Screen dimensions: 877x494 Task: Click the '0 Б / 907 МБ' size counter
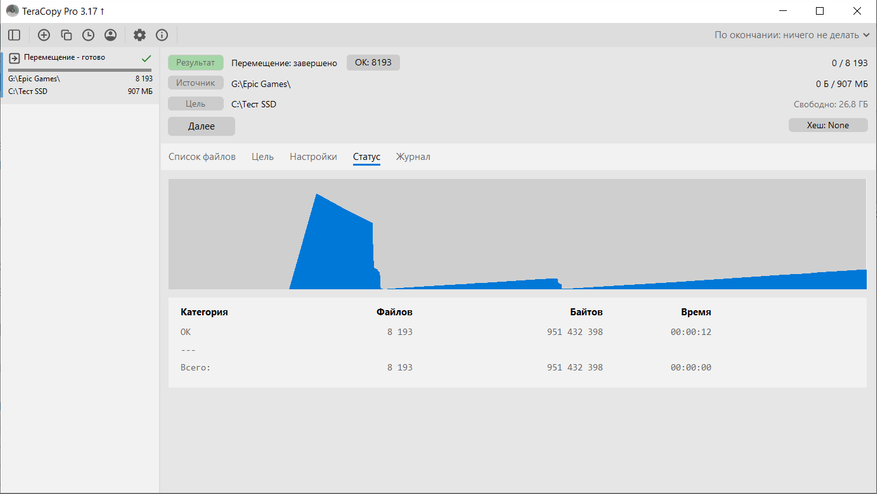point(842,84)
